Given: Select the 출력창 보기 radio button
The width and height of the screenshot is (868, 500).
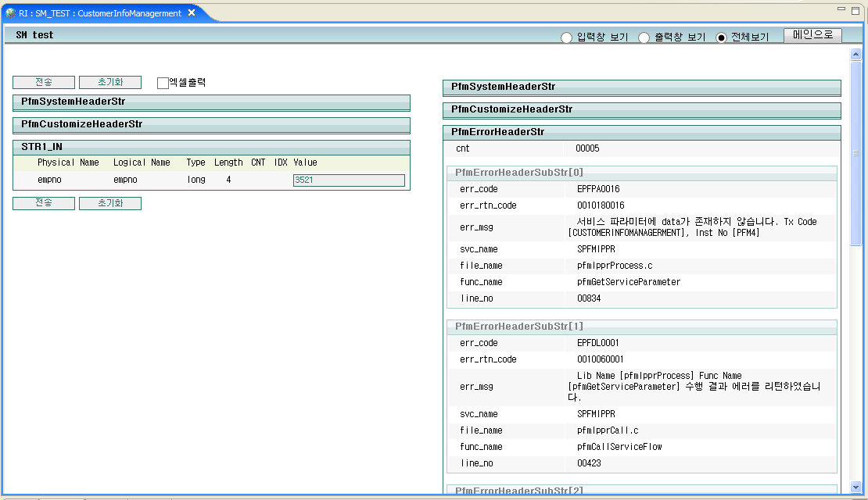Looking at the screenshot, I should (x=644, y=37).
